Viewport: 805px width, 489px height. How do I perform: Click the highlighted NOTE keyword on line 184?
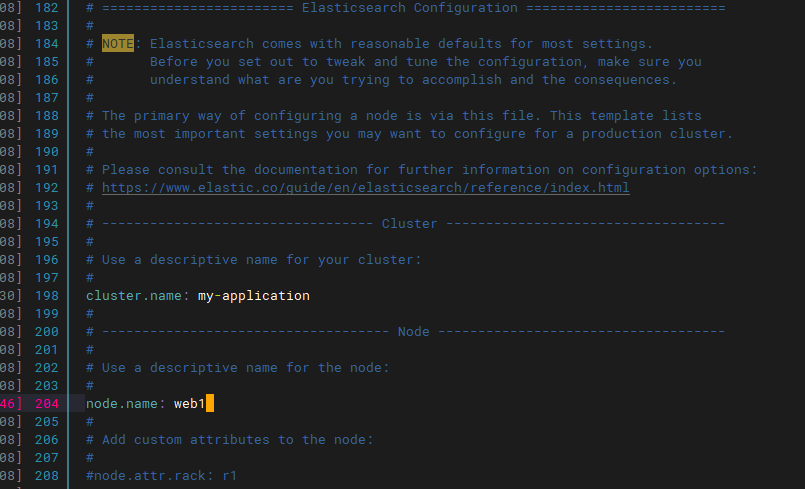click(118, 44)
